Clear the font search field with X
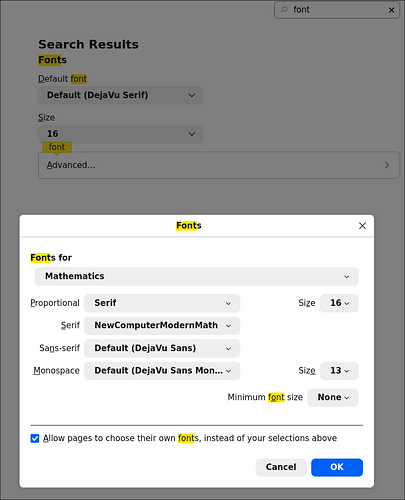The height and width of the screenshot is (500, 405). [391, 10]
